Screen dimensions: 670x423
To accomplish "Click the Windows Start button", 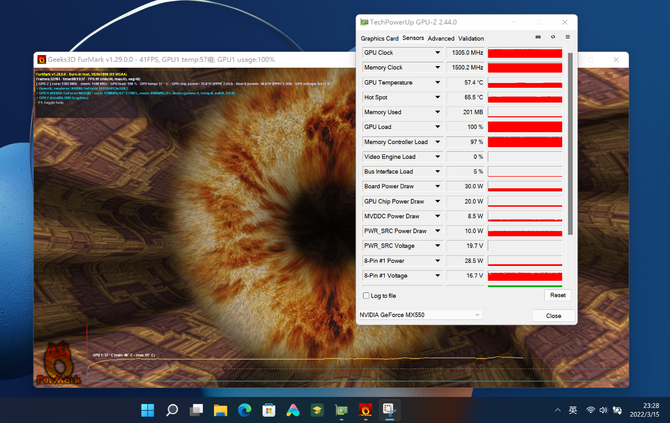I will click(148, 410).
